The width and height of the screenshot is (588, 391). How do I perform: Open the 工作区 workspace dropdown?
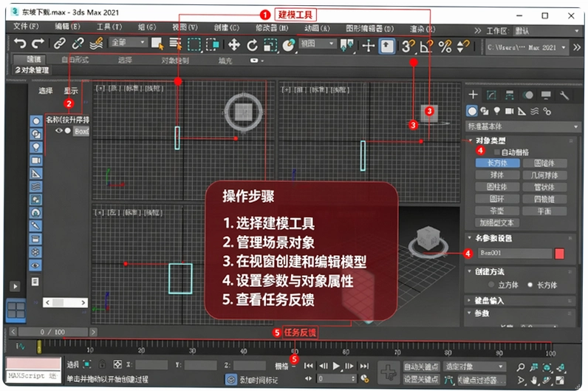point(547,31)
